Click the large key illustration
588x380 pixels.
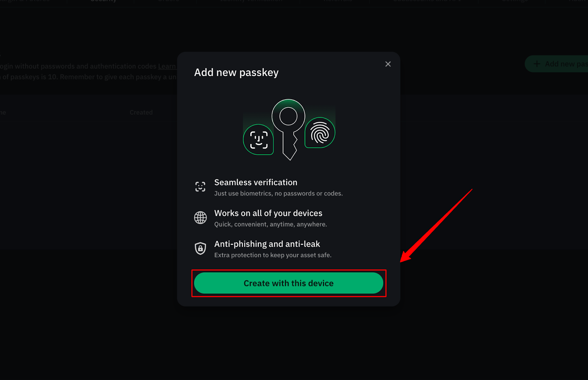point(288,129)
